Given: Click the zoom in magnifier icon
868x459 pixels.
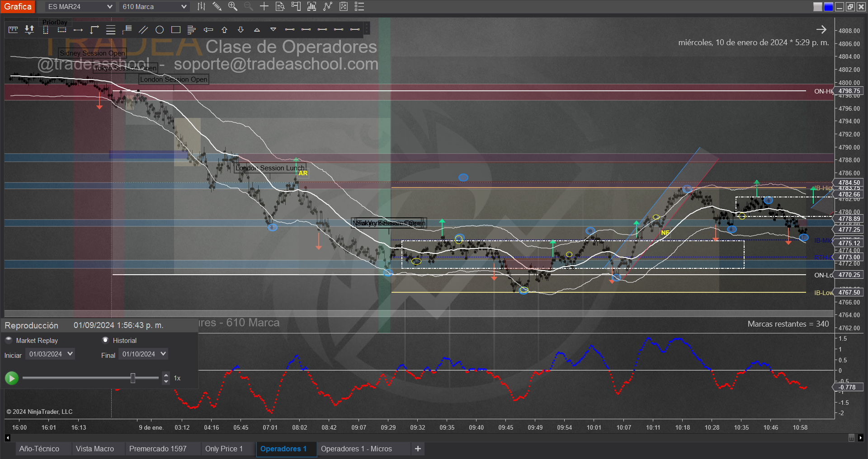Looking at the screenshot, I should (x=233, y=6).
